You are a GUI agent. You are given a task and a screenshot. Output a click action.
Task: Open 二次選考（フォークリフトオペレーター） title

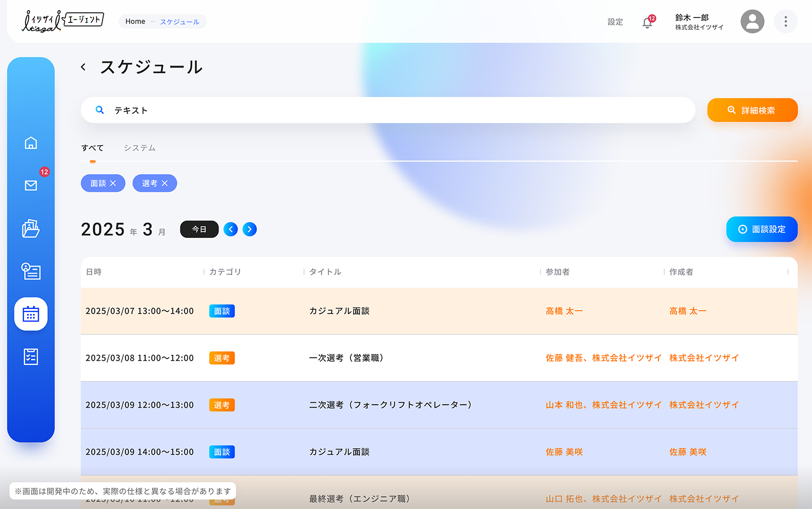point(391,405)
